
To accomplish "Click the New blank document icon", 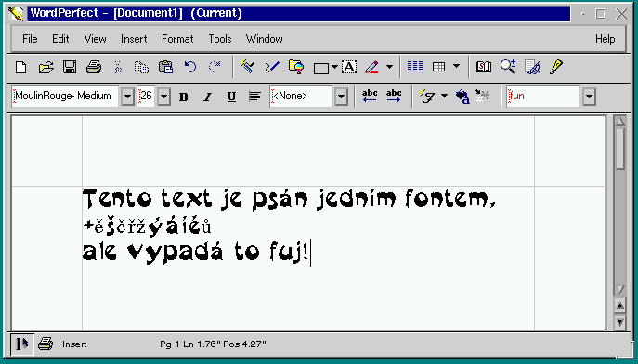I will coord(20,67).
